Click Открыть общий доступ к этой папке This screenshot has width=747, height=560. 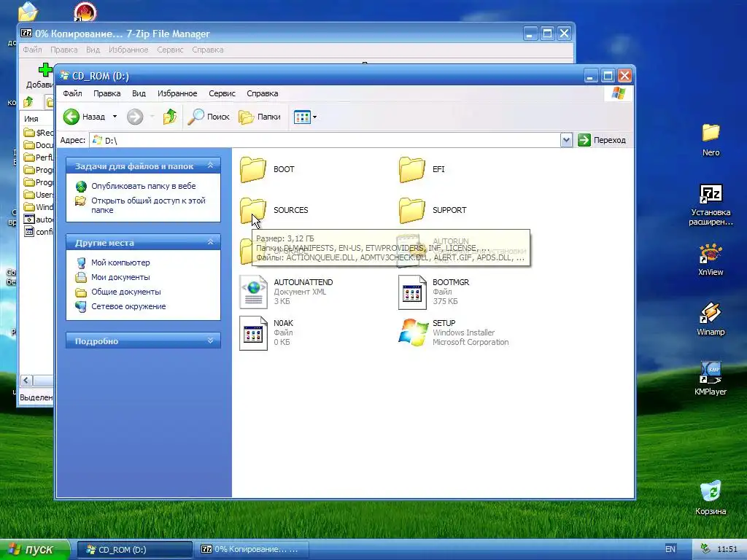click(148, 205)
